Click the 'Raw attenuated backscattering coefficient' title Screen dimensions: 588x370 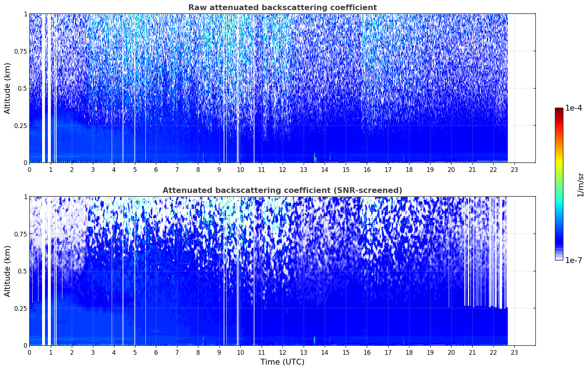click(x=282, y=8)
